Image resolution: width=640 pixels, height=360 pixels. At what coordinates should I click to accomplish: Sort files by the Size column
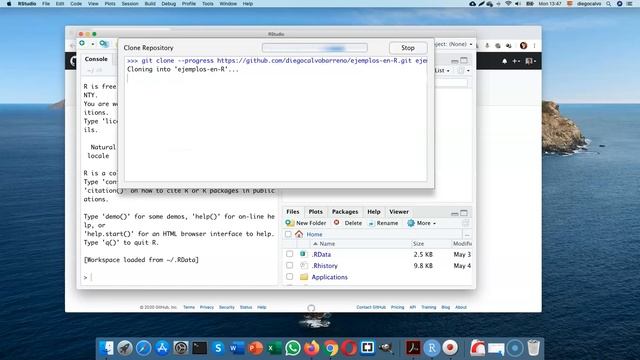pyautogui.click(x=418, y=244)
